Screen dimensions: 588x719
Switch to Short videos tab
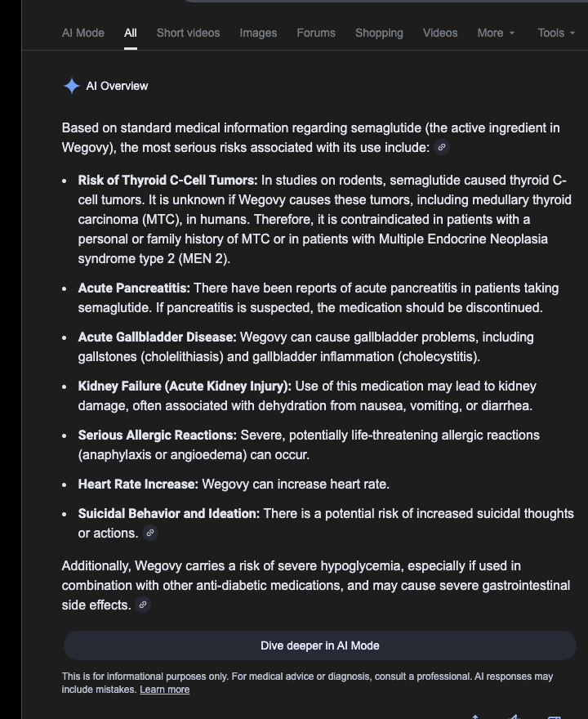click(x=188, y=33)
